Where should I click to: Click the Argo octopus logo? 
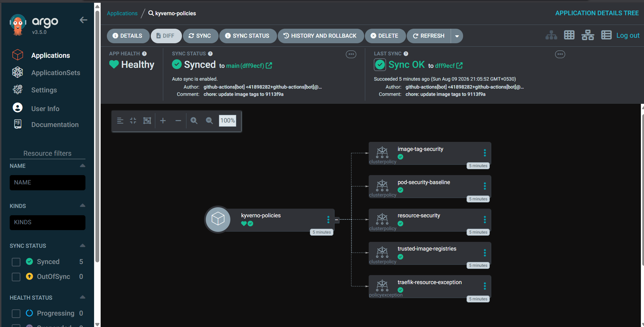pos(18,25)
